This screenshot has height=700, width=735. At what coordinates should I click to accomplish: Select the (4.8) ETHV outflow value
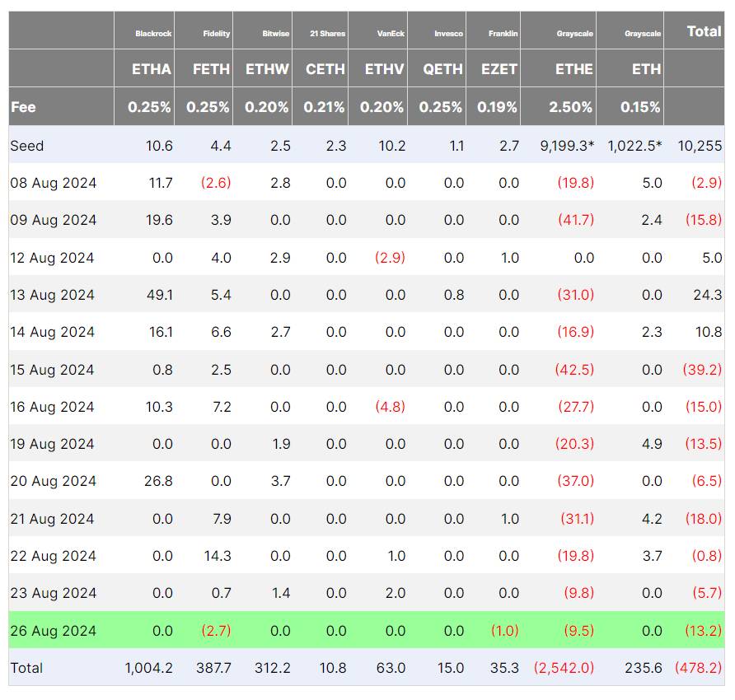tap(390, 407)
